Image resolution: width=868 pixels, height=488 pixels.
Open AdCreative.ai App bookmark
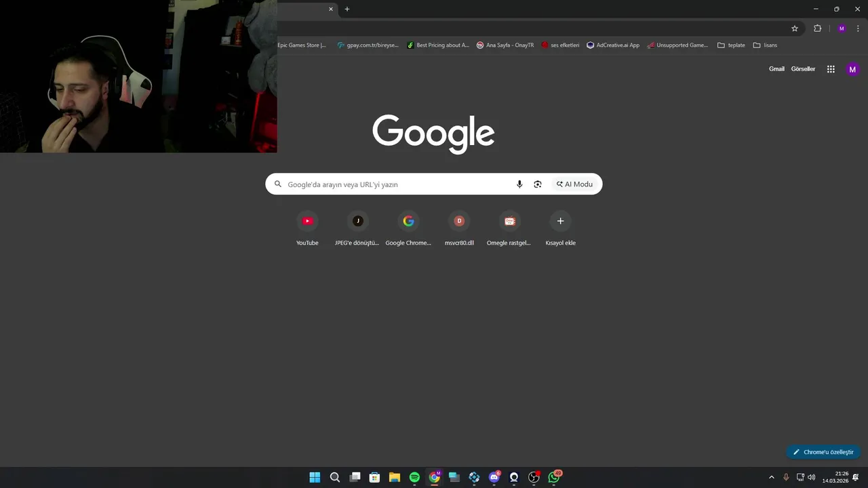[613, 45]
